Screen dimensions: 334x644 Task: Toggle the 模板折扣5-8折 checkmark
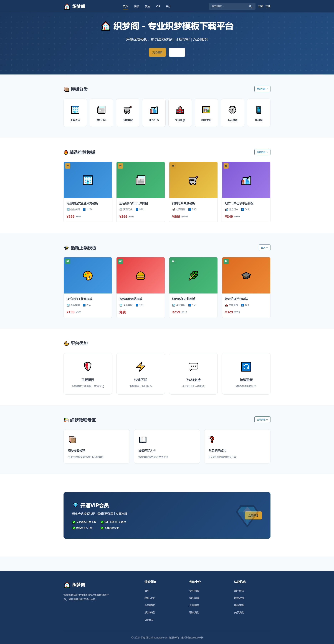coord(74,528)
